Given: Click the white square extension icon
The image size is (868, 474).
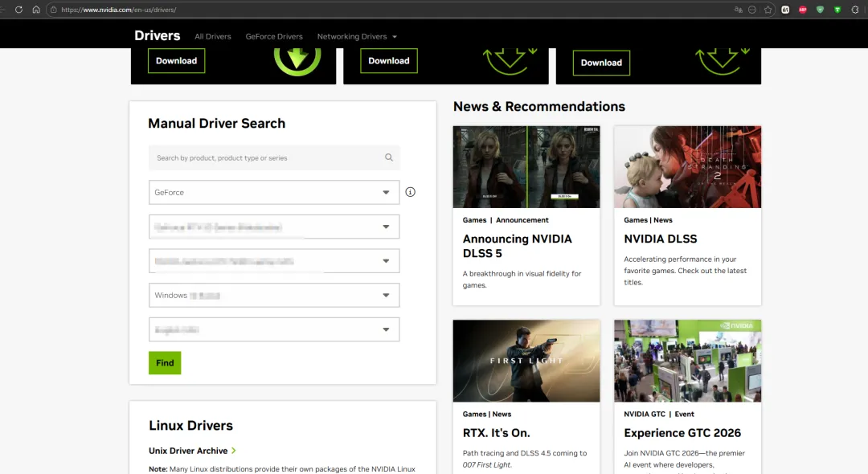Looking at the screenshot, I should (x=785, y=10).
